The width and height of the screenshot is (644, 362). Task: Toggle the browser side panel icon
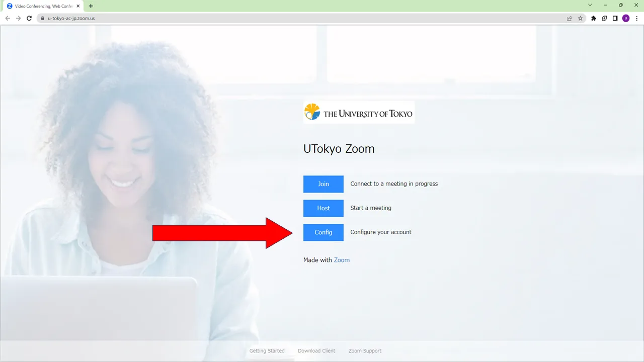coord(615,18)
